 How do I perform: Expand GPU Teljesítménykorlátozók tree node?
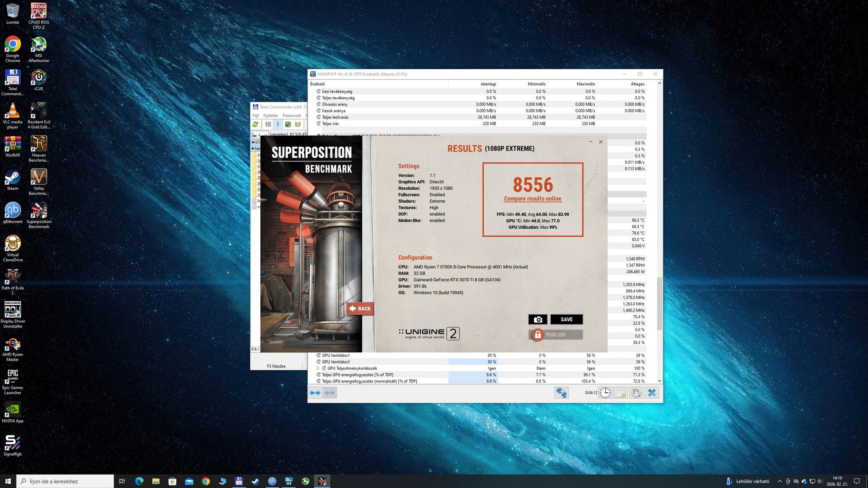(x=318, y=368)
